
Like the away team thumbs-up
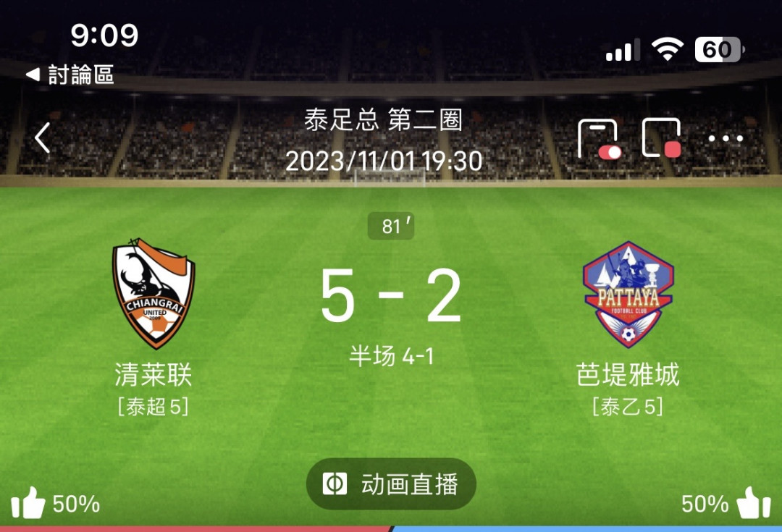pos(754,502)
